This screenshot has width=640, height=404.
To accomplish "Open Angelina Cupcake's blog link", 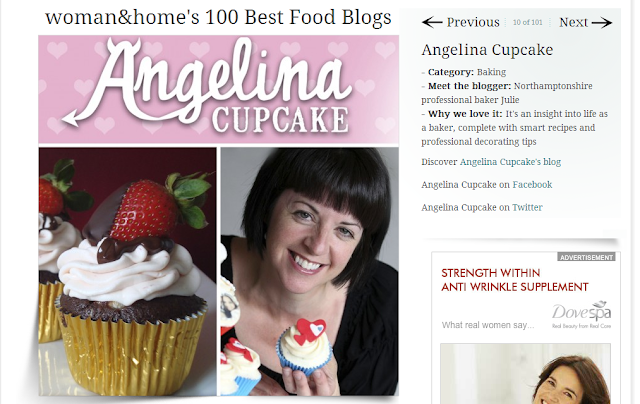I will click(x=510, y=162).
